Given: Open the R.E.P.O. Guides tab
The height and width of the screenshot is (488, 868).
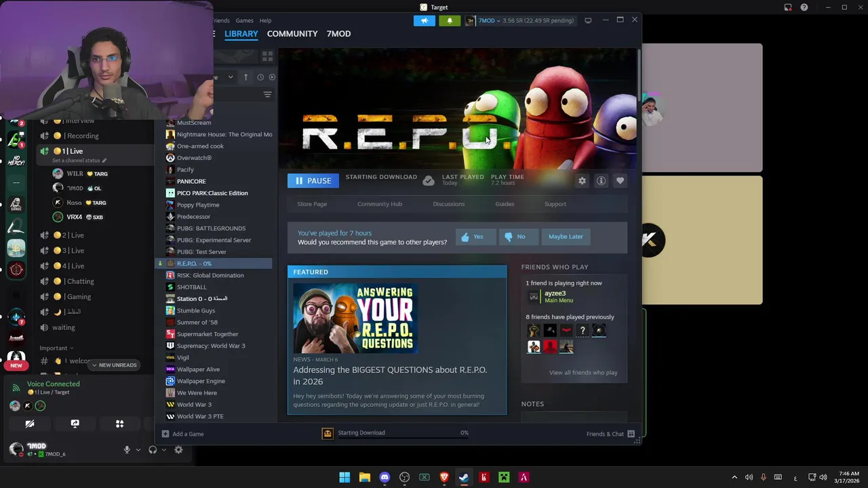Looking at the screenshot, I should tap(505, 204).
